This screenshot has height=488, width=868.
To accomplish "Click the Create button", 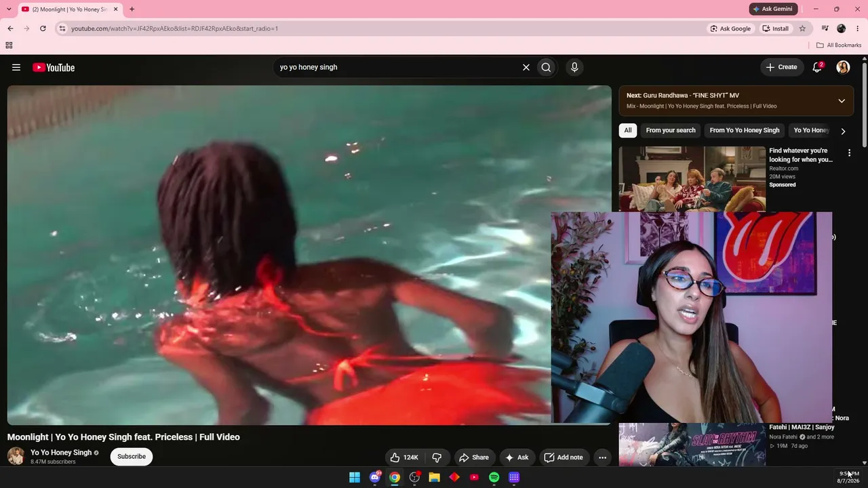I will pyautogui.click(x=781, y=67).
